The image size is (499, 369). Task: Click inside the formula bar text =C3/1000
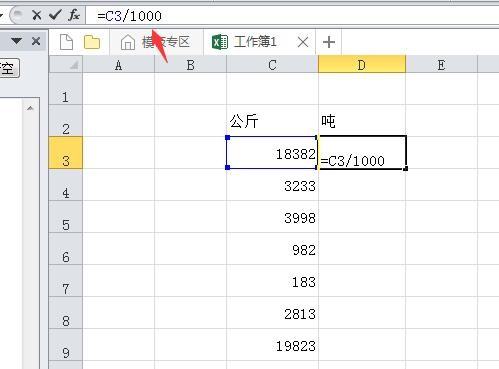pyautogui.click(x=129, y=16)
